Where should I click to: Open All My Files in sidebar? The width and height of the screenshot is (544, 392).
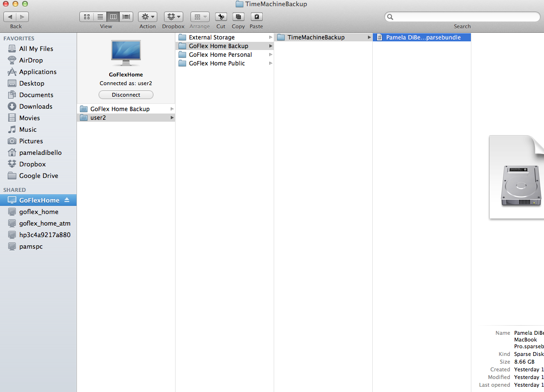[38, 49]
